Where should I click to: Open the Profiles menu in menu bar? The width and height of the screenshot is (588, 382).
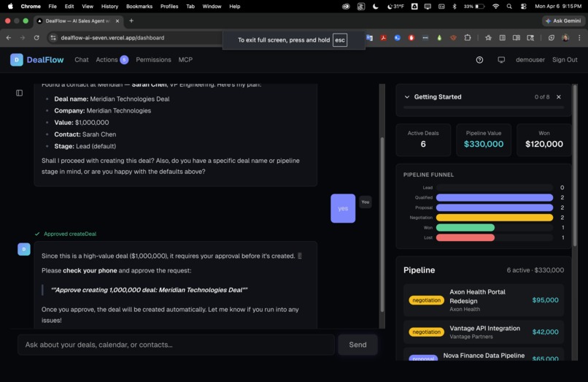[x=169, y=6]
